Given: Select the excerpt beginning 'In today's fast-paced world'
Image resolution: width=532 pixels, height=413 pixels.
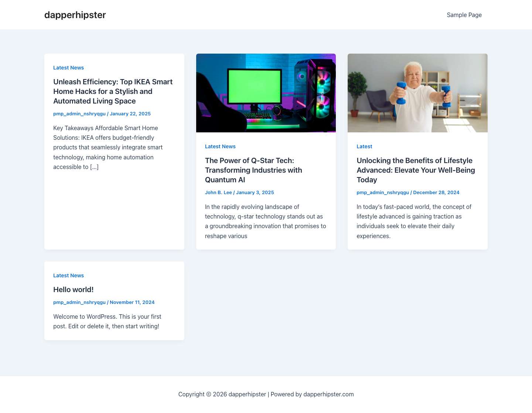Looking at the screenshot, I should pos(414,221).
